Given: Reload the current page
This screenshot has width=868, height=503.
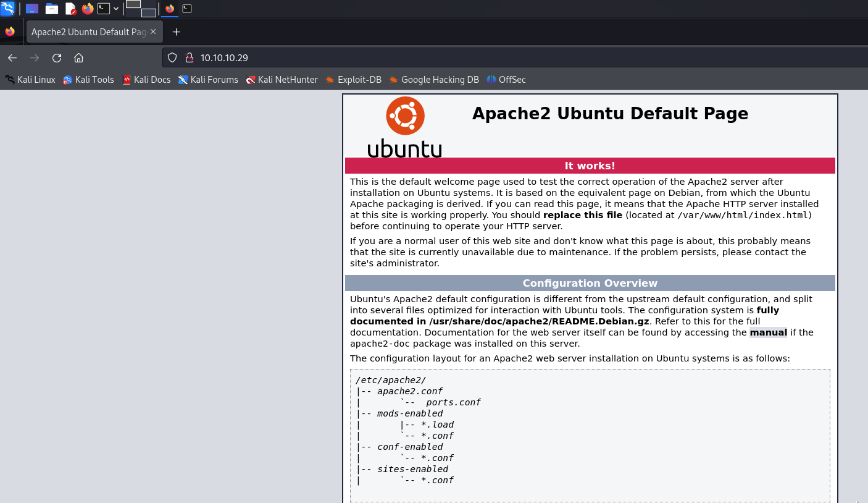Looking at the screenshot, I should (57, 58).
